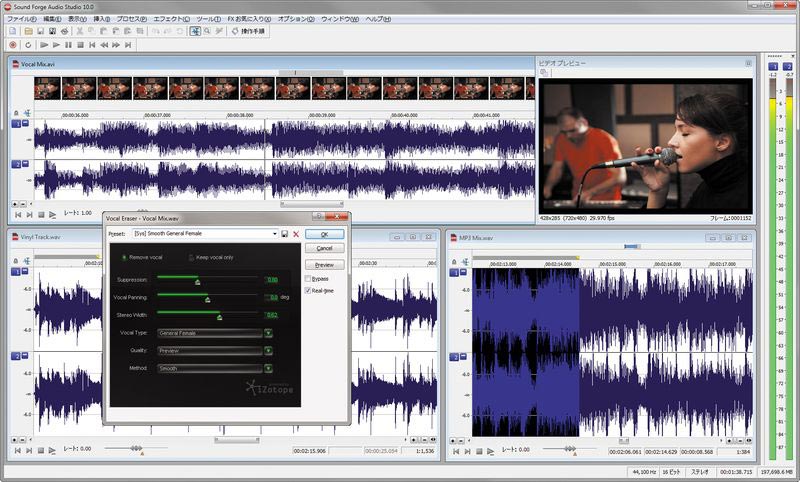800x482 pixels.
Task: Toggle Loop Playback in transport bar
Action: [28, 45]
